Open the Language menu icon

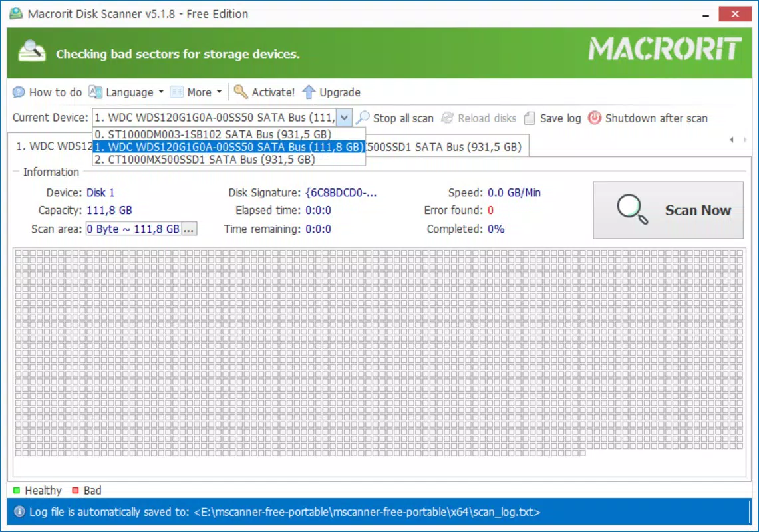tap(95, 92)
